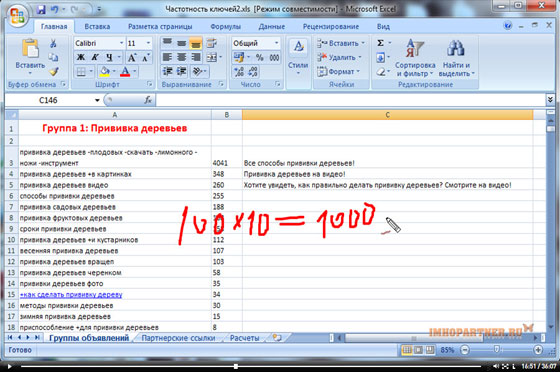The height and width of the screenshot is (372, 560).
Task: Open the Calibri font name dropdown
Action: click(121, 43)
